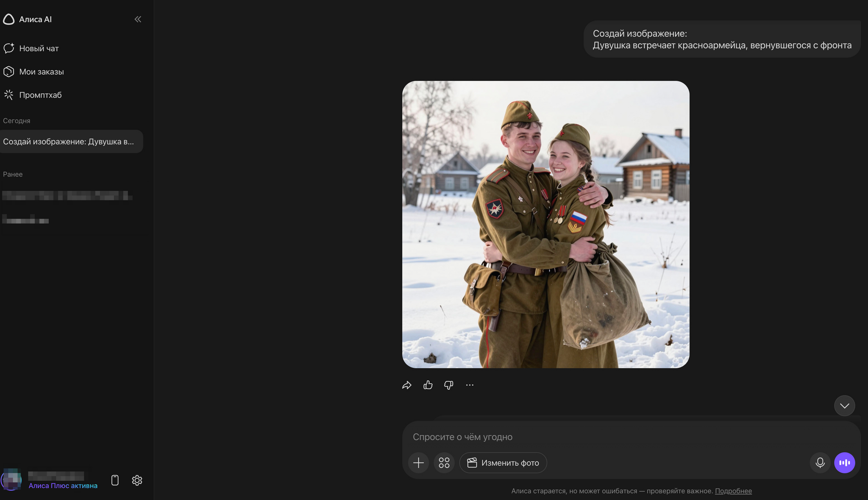Jump to bottom with down-chevron button
Screen dimensions: 868x500
pos(844,406)
